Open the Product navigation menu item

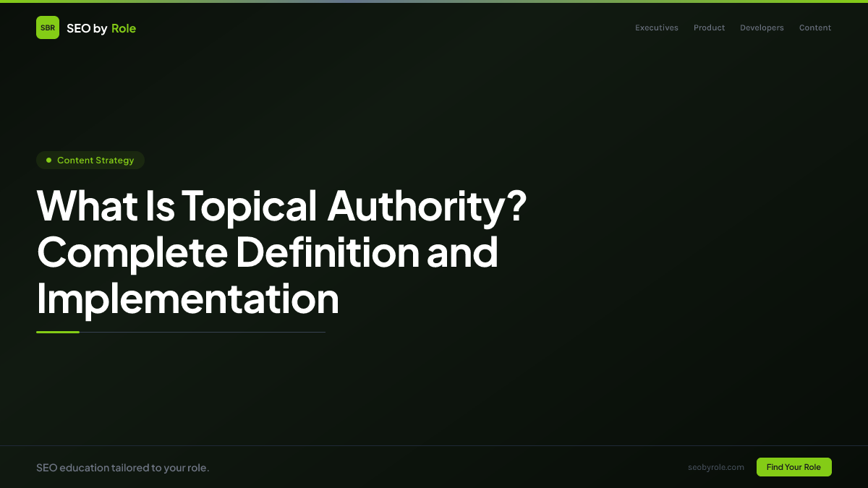click(x=709, y=27)
